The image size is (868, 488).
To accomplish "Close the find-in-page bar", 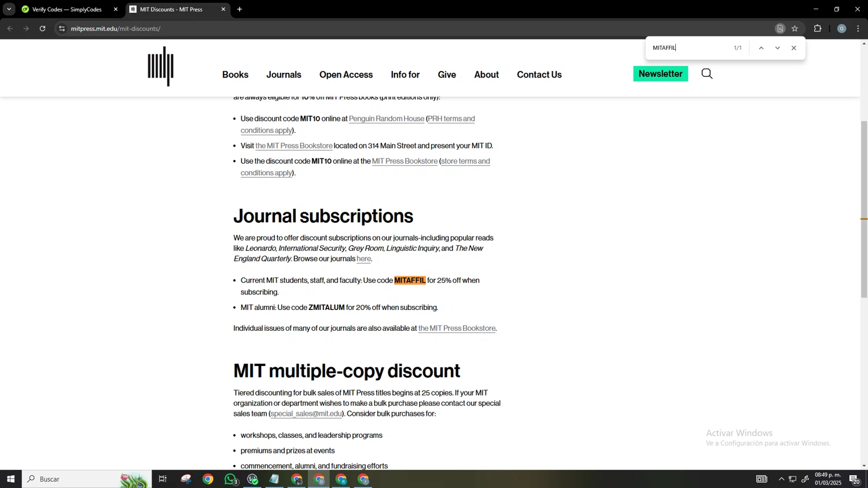I will click(x=794, y=48).
